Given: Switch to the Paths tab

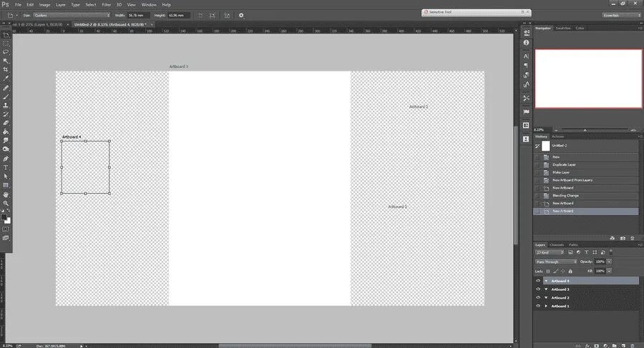Looking at the screenshot, I should point(573,245).
